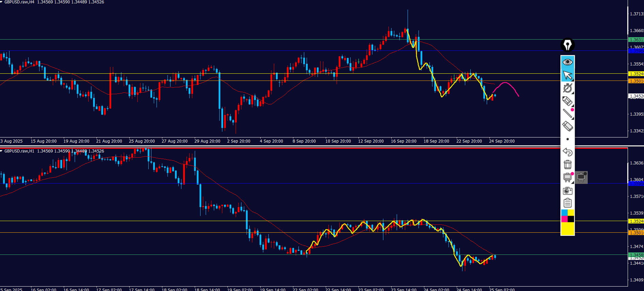Screen dimensions: 644x291
Task: Pick the cyan color swatch
Action: [564, 213]
